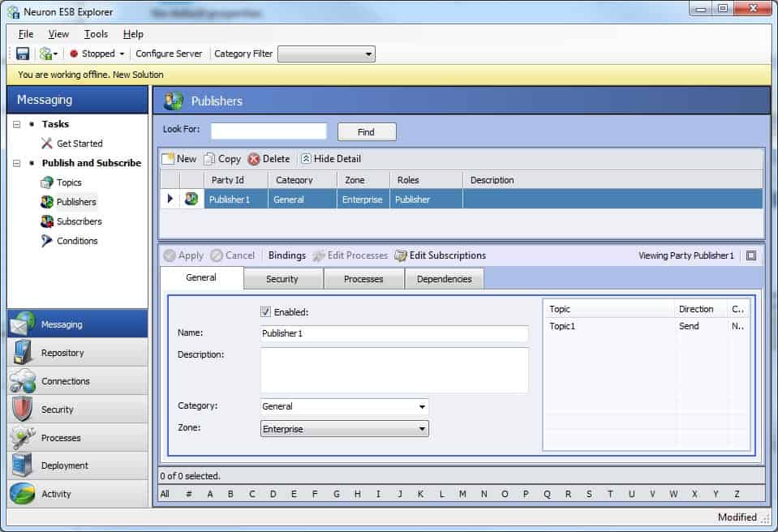
Task: Switch to the Processes tab
Action: 363,279
